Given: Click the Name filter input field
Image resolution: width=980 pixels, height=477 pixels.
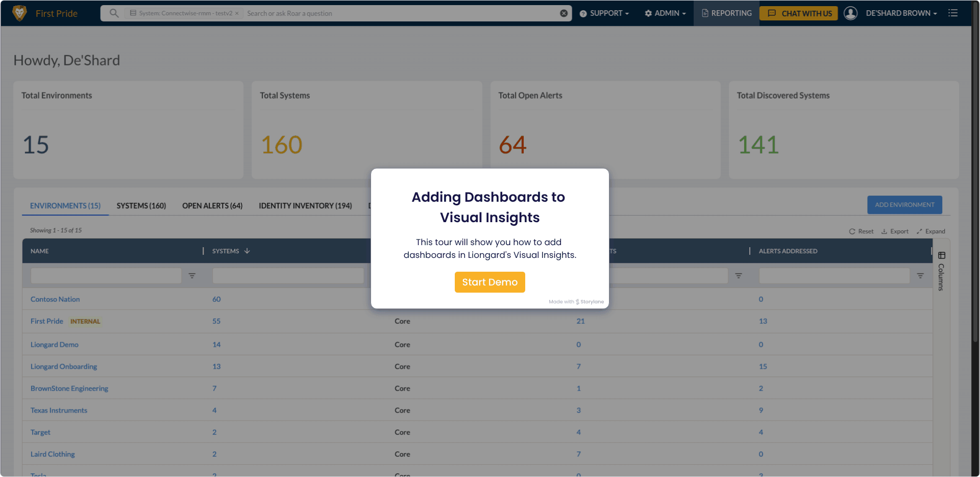Looking at the screenshot, I should (106, 276).
